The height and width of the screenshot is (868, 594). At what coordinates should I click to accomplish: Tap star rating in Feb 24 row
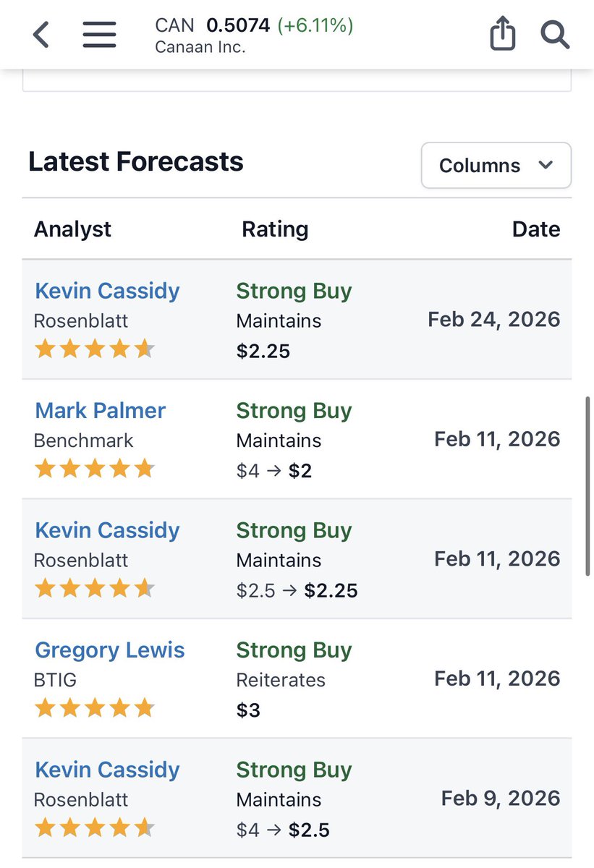coord(95,349)
